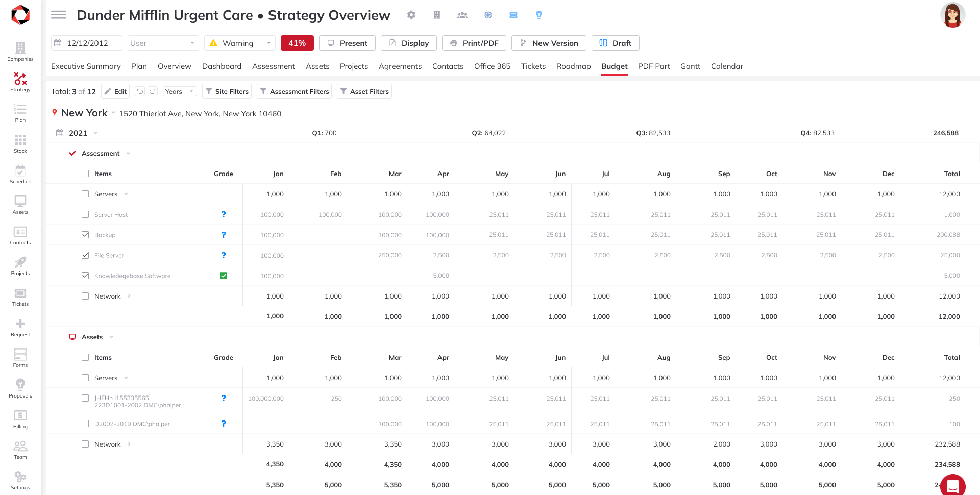Click the Print/PDF button
This screenshot has height=495, width=980.
tap(474, 43)
